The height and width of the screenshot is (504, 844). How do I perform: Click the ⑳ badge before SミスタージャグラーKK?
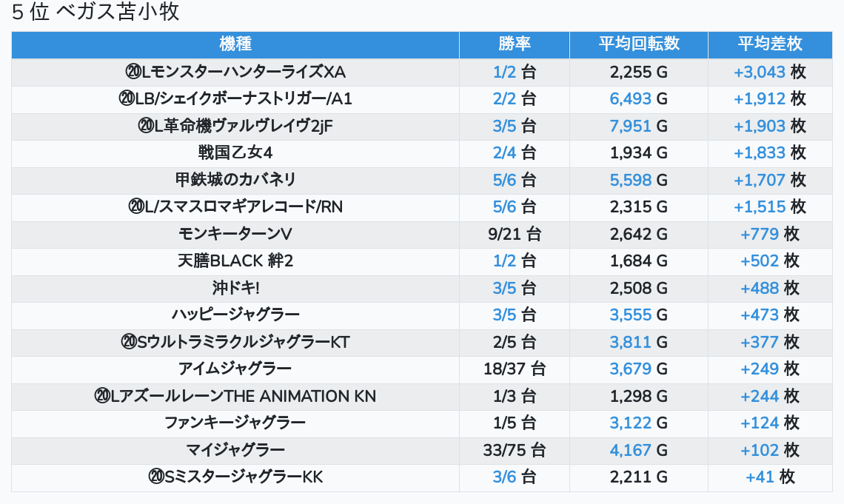155,477
